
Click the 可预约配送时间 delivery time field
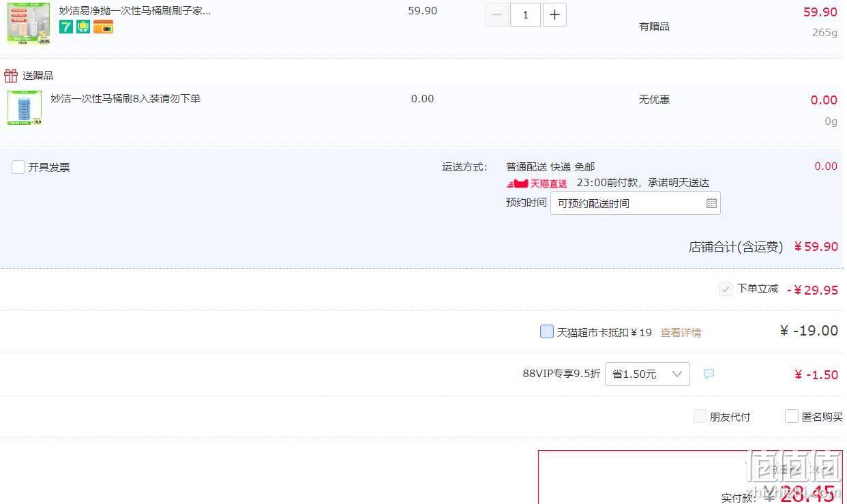click(636, 203)
